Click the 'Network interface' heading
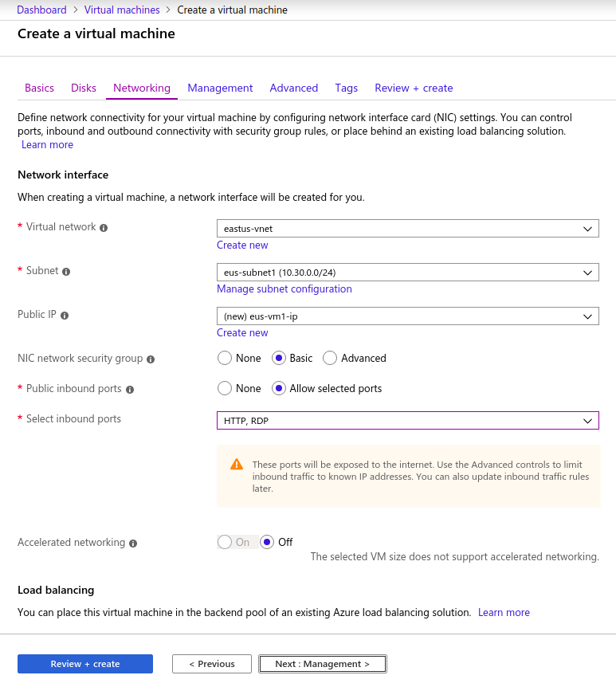 click(63, 175)
